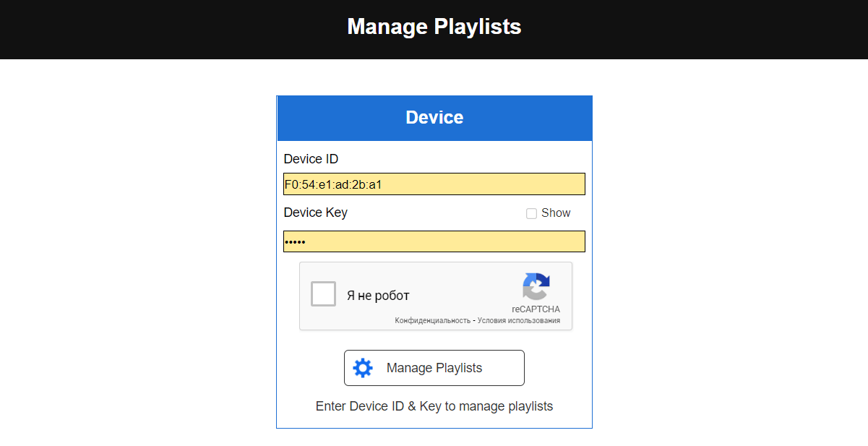Open the Условия использования terms link
This screenshot has width=868, height=446.
point(519,320)
